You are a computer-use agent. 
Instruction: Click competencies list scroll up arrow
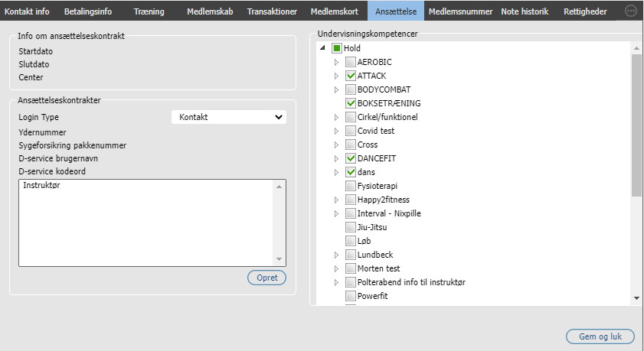(x=636, y=48)
